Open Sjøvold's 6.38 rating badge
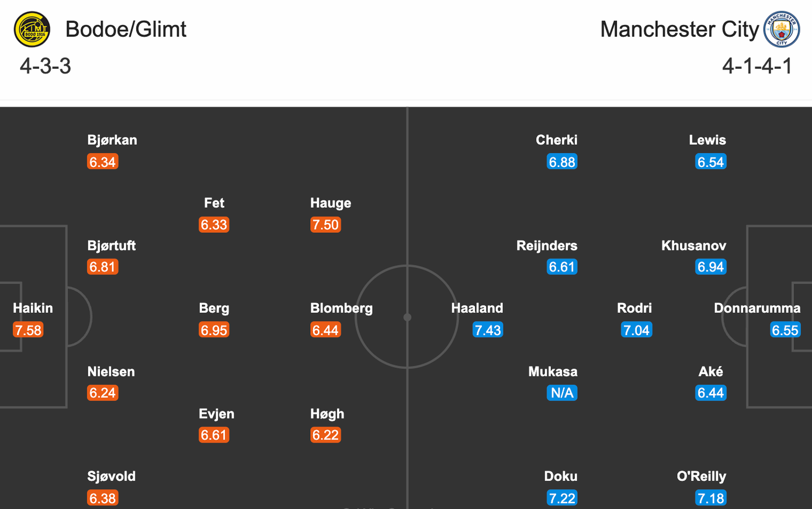 point(103,498)
